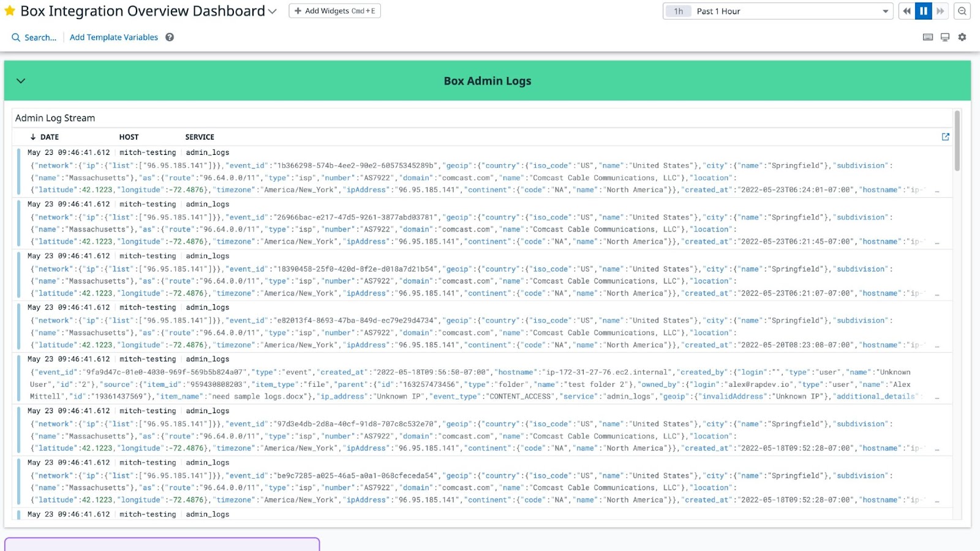Step the time range forward with fast-forward icon

click(x=940, y=11)
